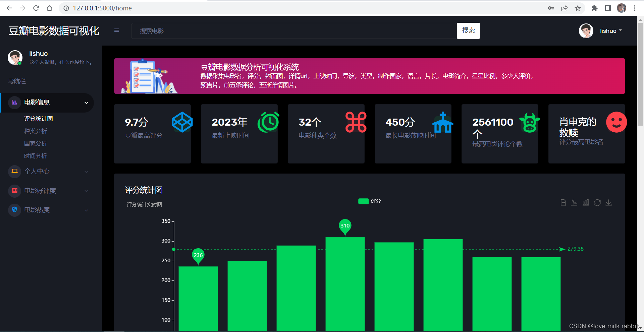644x332 pixels.
Task: Click the 最新上映时间 label
Action: [x=230, y=135]
